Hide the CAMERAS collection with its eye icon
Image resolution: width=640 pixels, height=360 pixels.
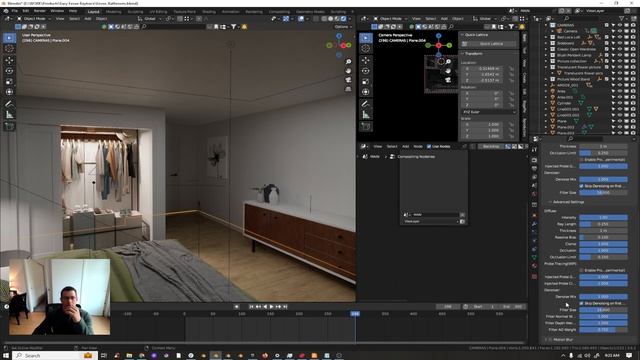tap(620, 25)
